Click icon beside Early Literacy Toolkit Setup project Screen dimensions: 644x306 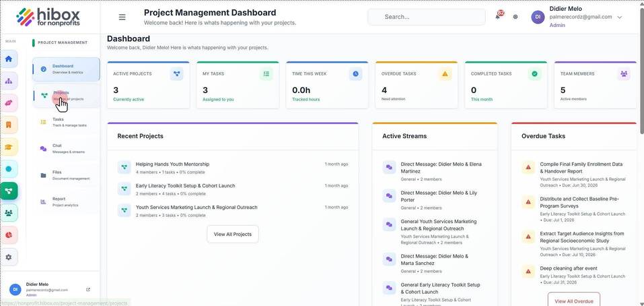(124, 189)
